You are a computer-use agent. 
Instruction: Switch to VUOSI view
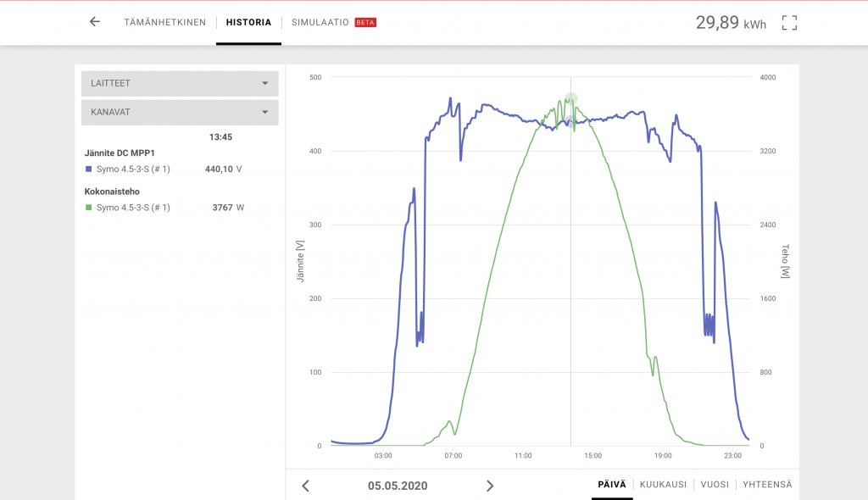click(x=715, y=485)
